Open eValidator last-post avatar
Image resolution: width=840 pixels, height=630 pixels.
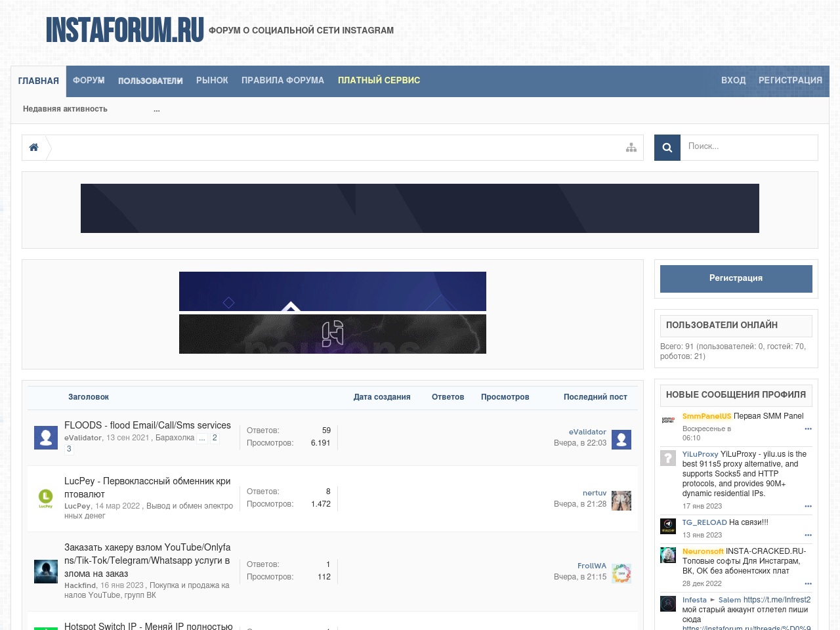[621, 440]
